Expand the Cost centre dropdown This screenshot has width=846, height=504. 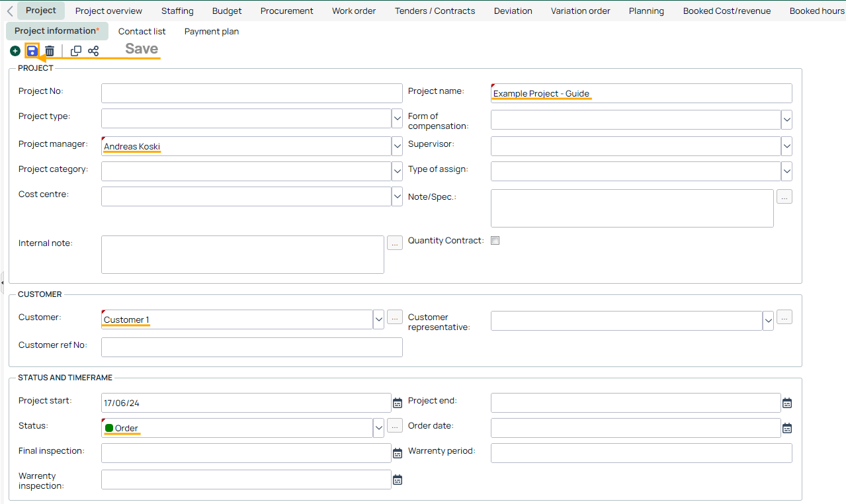pyautogui.click(x=398, y=196)
